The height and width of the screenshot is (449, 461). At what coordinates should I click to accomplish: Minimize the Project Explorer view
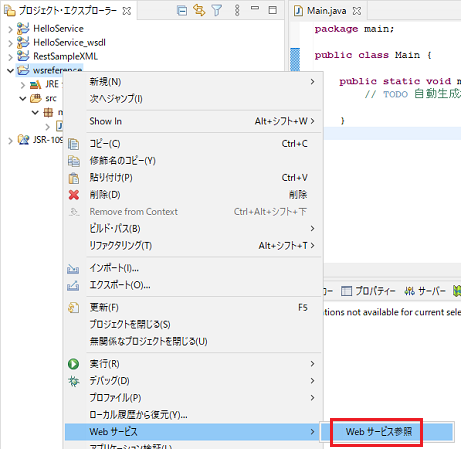[255, 8]
